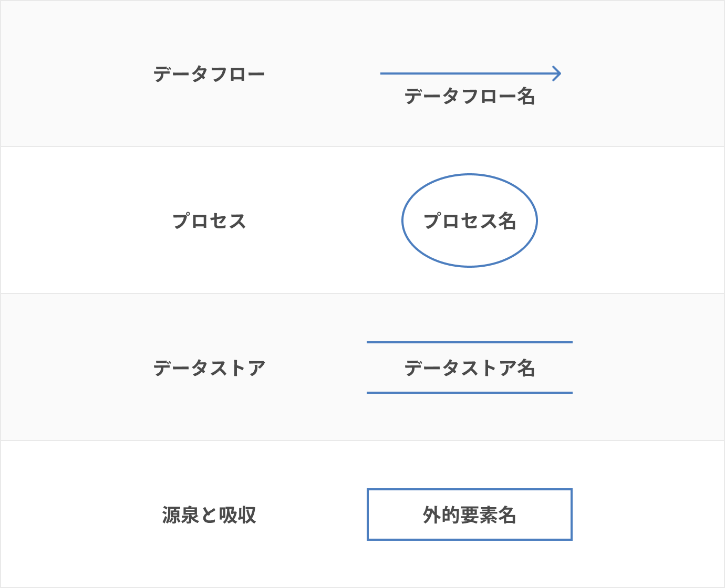This screenshot has height=588, width=725.
Task: Click divider between データストア and 源泉と吸収 rows
Action: coord(362,440)
